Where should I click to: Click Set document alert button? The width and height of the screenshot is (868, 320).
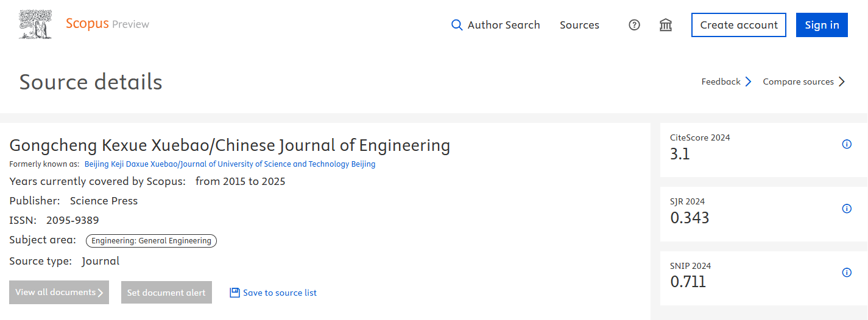(x=166, y=292)
